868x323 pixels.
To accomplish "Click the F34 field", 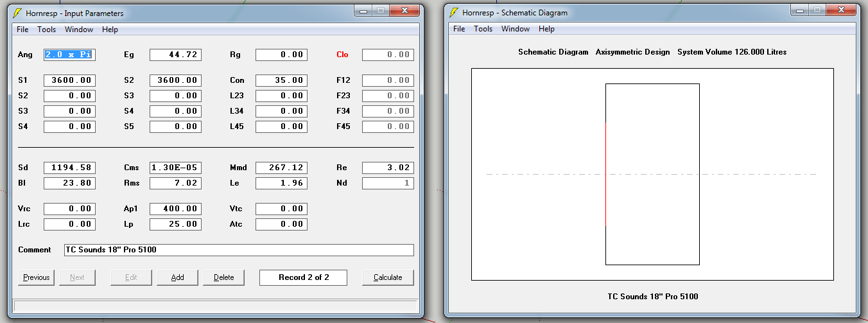I will pyautogui.click(x=388, y=111).
